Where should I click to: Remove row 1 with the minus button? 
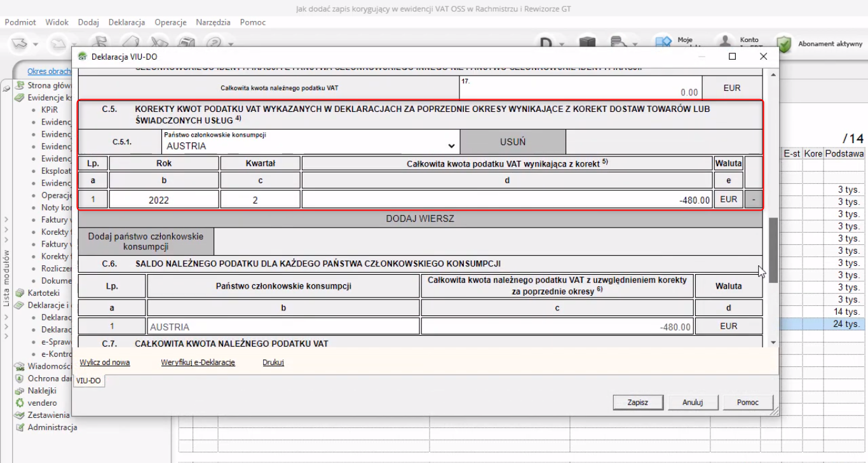(x=753, y=200)
